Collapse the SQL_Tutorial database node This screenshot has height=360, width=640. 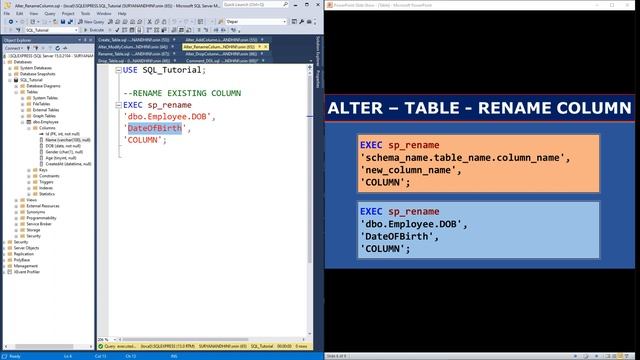tap(10, 80)
